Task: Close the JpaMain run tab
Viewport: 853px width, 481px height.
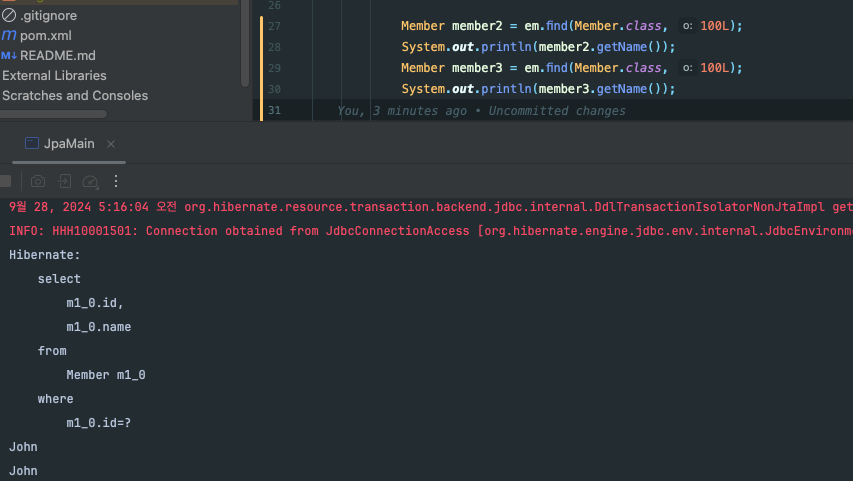Action: [111, 144]
